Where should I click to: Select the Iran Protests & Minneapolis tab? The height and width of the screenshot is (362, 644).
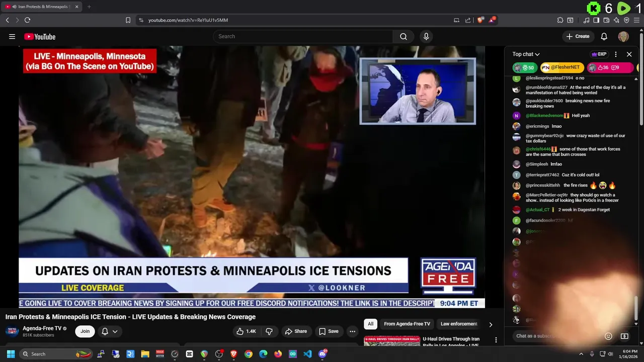tap(42, 7)
